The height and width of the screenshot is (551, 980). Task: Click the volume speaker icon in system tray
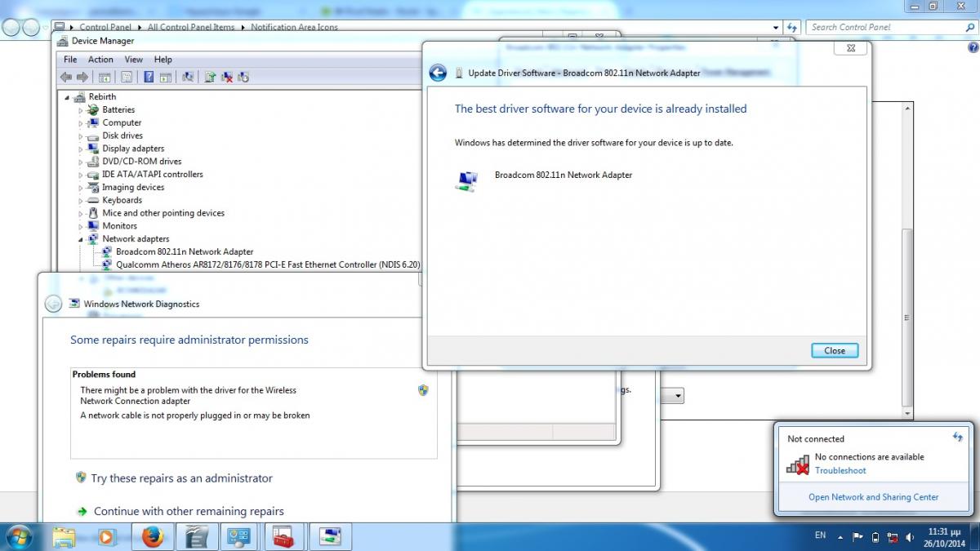pyautogui.click(x=909, y=537)
